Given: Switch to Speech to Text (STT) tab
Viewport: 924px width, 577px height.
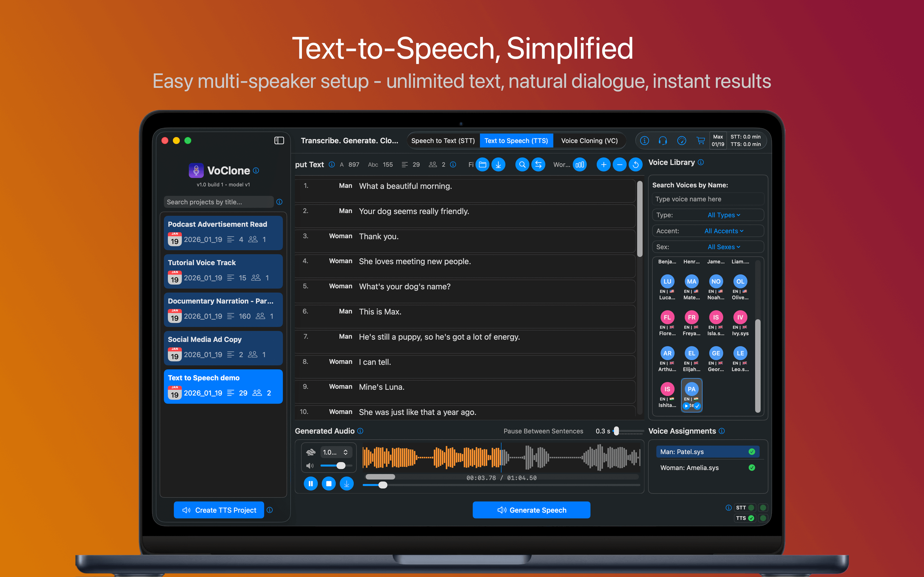Looking at the screenshot, I should click(x=443, y=140).
